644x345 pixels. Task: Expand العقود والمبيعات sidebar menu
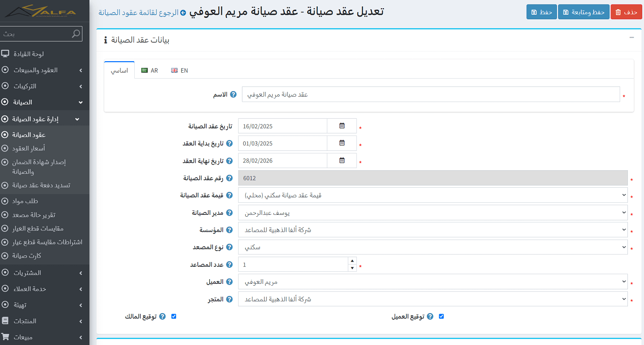pos(45,70)
